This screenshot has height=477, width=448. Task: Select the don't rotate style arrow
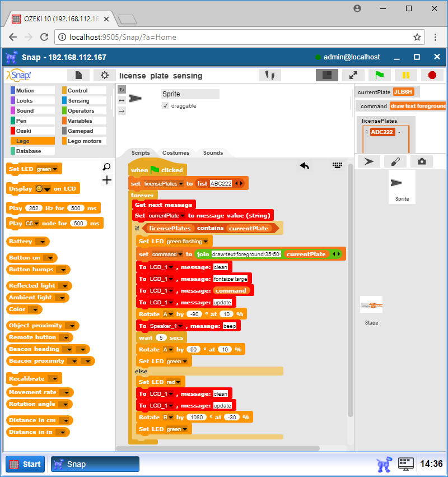[x=122, y=112]
